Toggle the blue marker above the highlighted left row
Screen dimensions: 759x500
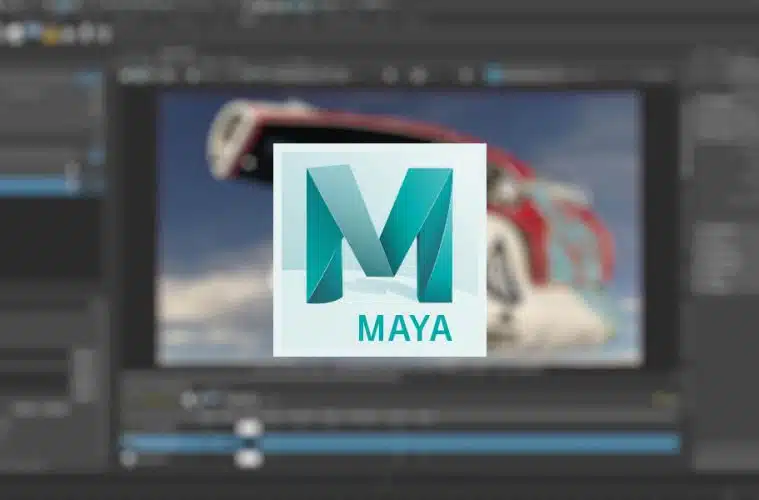click(95, 157)
